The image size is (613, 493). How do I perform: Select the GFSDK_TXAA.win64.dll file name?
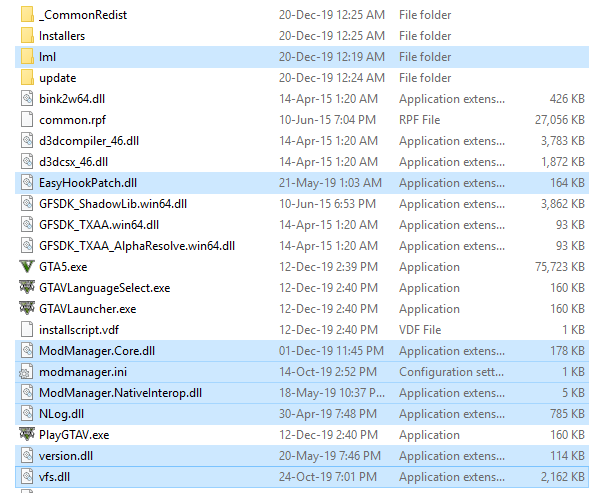pos(99,225)
